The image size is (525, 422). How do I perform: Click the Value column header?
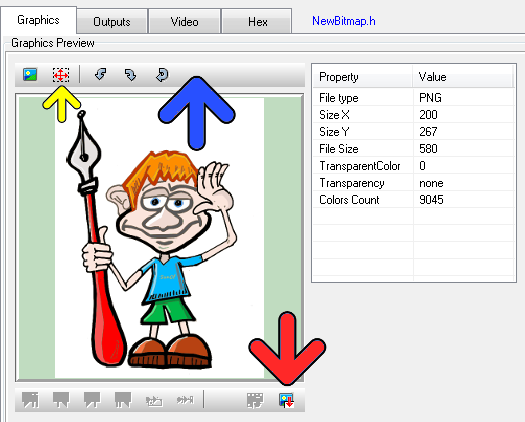tap(463, 77)
